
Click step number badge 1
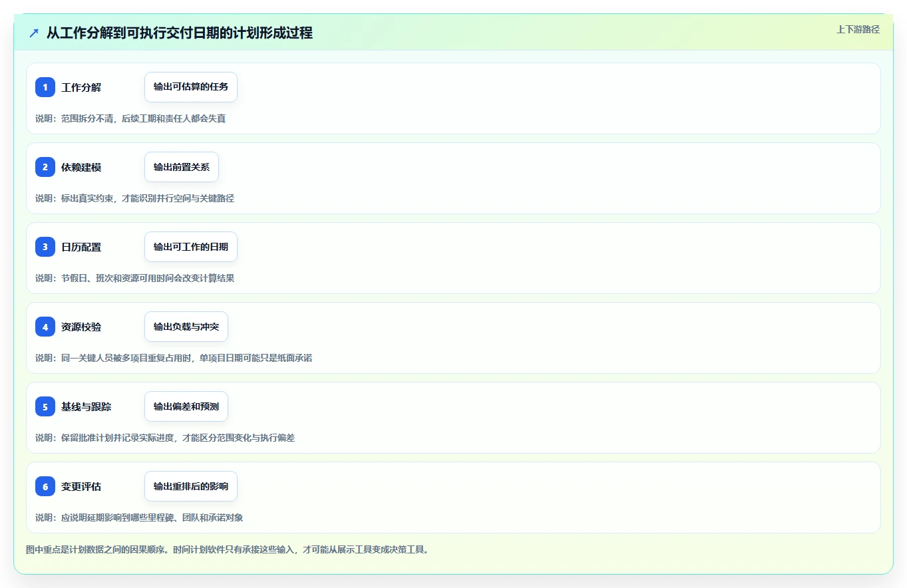click(x=45, y=87)
